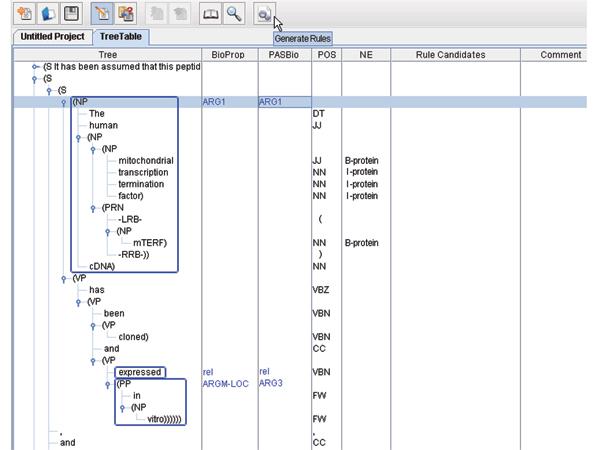Collapse the highlighted (NP node with ARG1
Screen dimensions: 600x450
64,103
